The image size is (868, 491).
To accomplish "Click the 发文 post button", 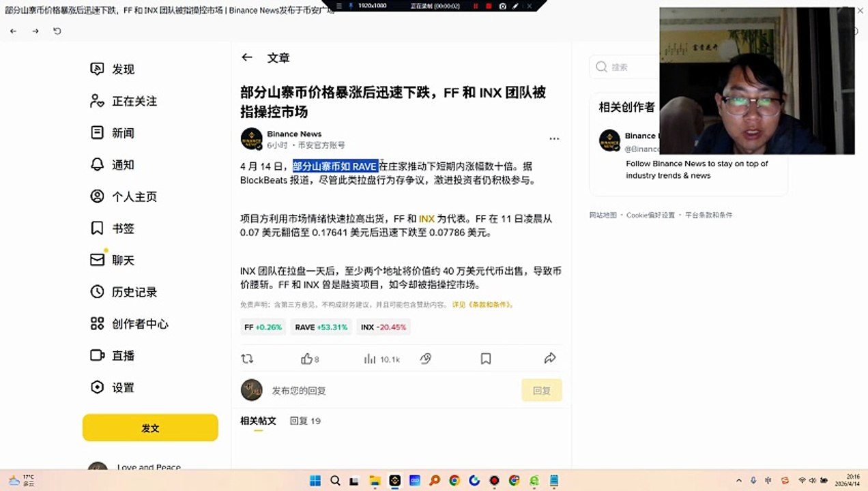I will [150, 428].
